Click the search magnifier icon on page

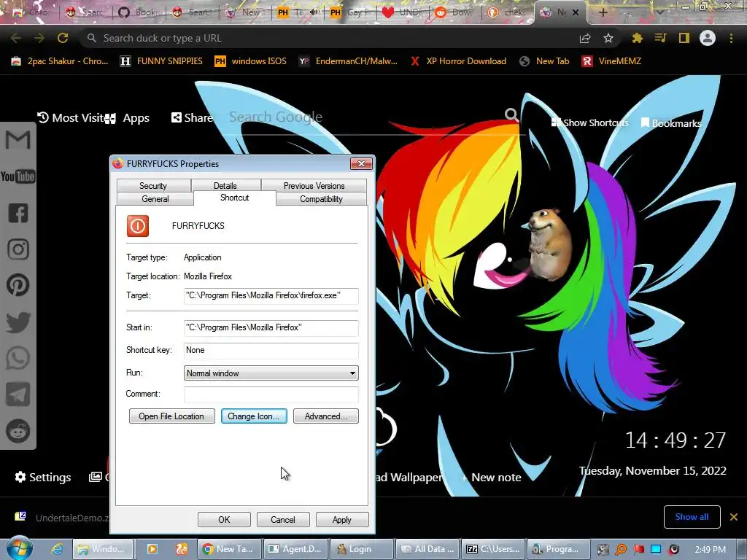[511, 114]
